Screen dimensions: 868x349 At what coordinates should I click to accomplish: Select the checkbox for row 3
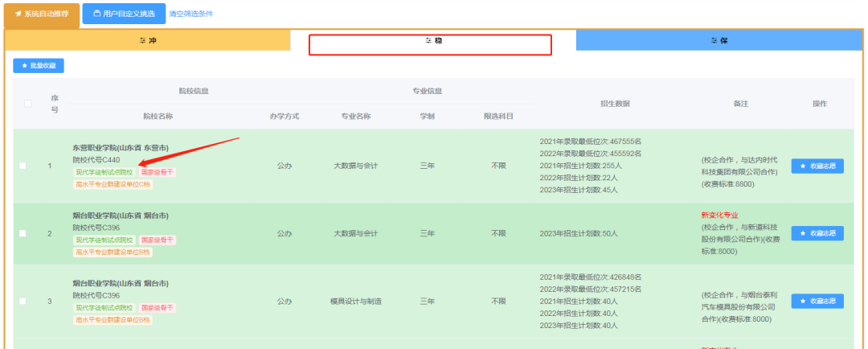coord(23,301)
